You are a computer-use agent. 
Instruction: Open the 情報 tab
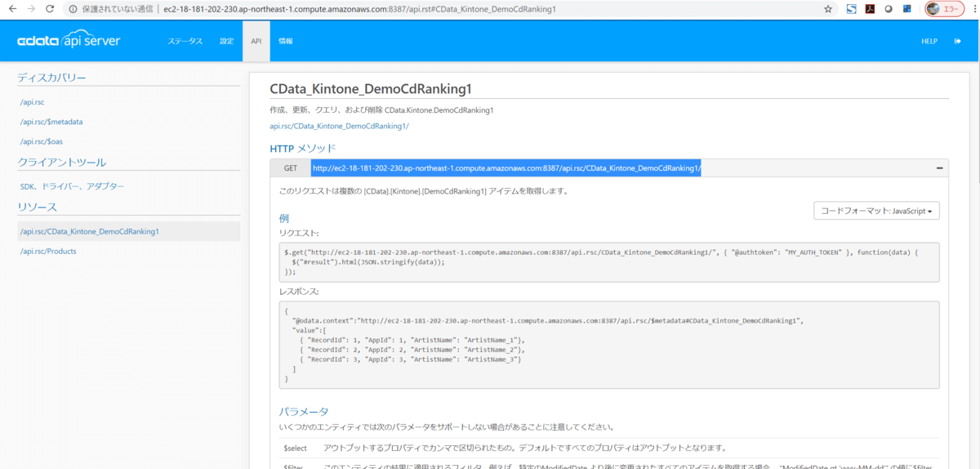point(285,41)
